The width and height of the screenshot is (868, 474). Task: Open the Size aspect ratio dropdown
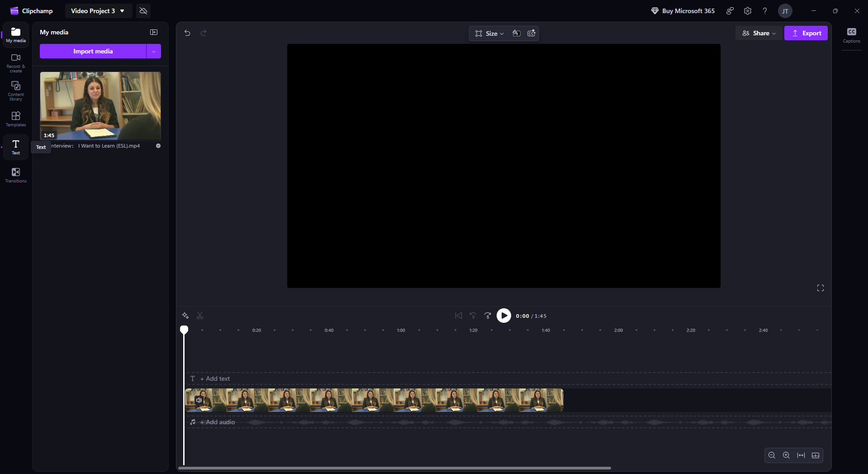489,34
